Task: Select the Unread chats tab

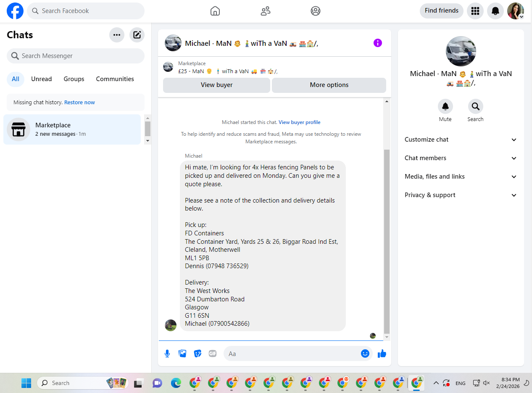Action: click(x=42, y=79)
